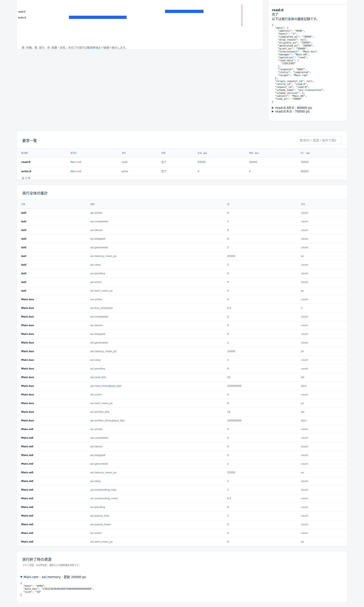Sort by the 生成 (ps) column header

[202, 153]
